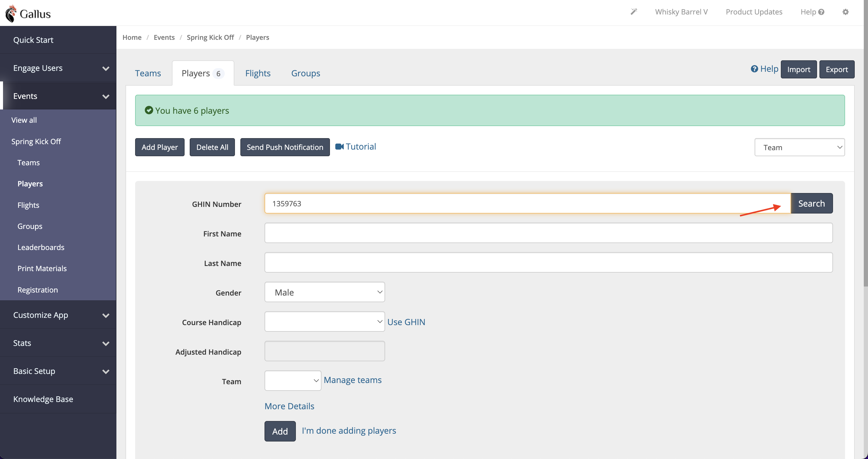Open Knowledge Base in sidebar
The width and height of the screenshot is (868, 459).
58,399
